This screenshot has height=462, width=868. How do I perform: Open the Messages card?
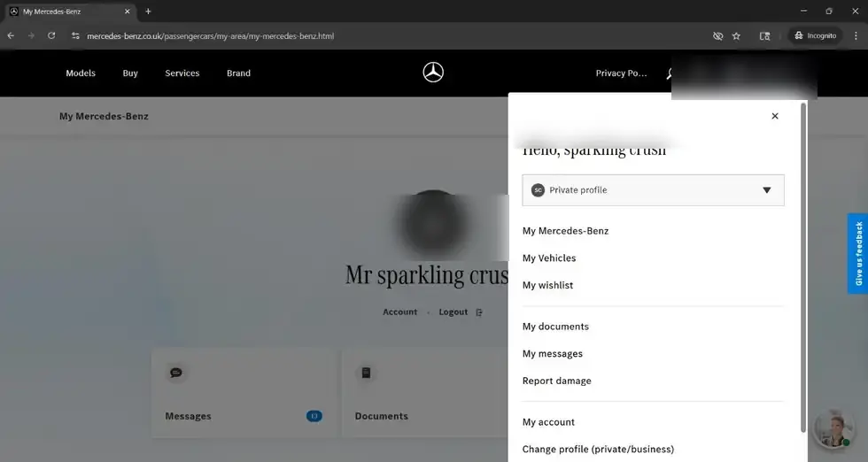click(244, 393)
